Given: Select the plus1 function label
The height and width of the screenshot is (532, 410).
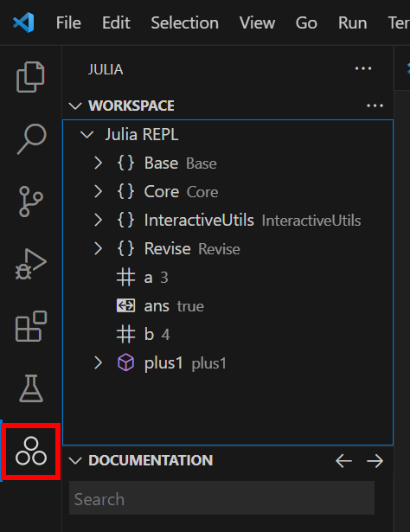Looking at the screenshot, I should pyautogui.click(x=163, y=363).
